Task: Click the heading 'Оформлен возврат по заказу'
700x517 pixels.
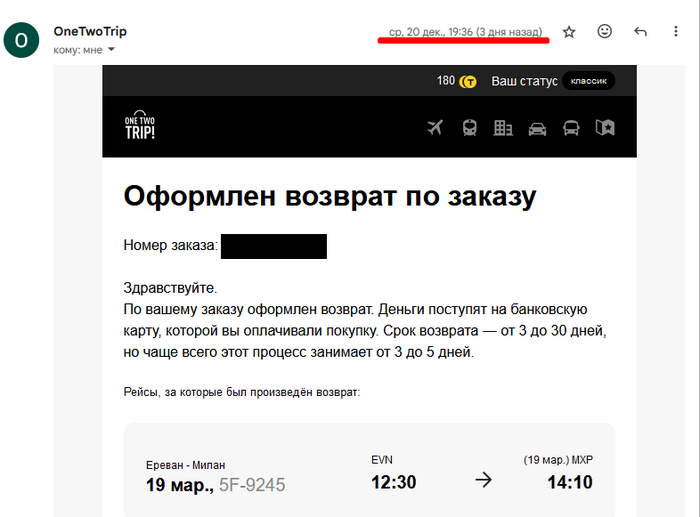Action: coord(330,196)
